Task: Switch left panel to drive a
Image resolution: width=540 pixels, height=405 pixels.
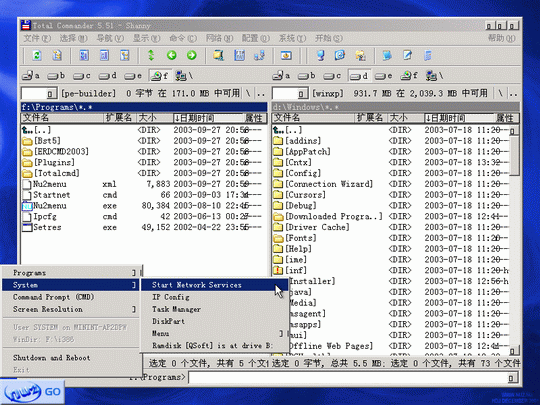Action: pos(31,75)
